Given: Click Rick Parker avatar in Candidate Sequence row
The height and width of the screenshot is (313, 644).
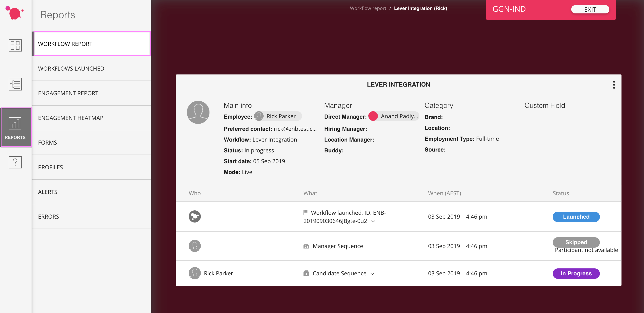Looking at the screenshot, I should pos(195,273).
